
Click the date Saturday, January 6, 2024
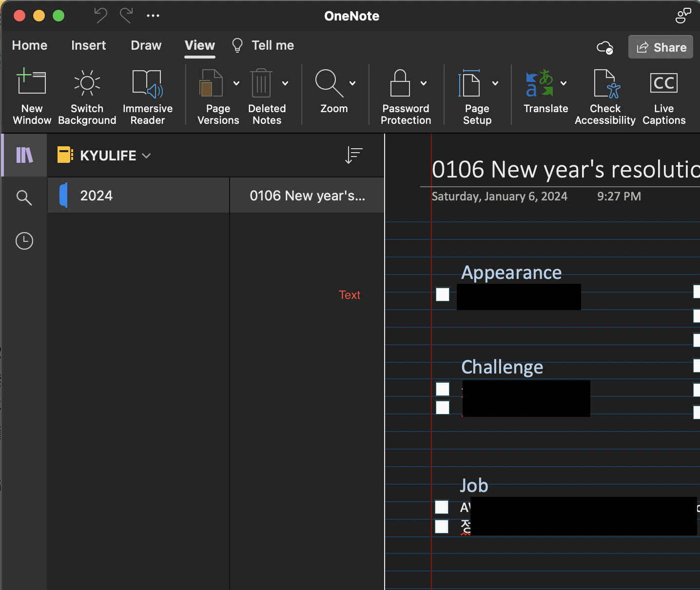pos(499,197)
